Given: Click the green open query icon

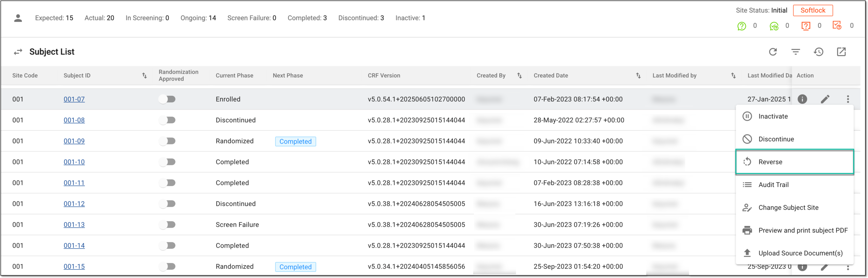Looking at the screenshot, I should tap(742, 26).
